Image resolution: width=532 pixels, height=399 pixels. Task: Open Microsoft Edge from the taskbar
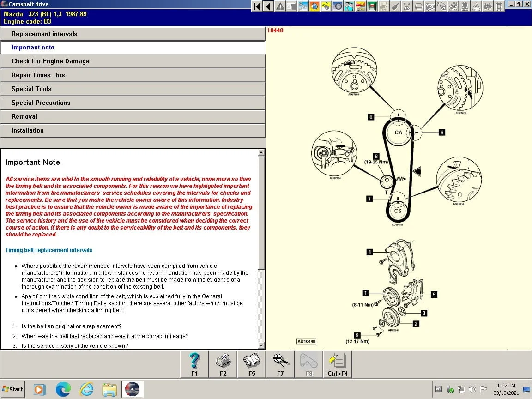tap(63, 389)
